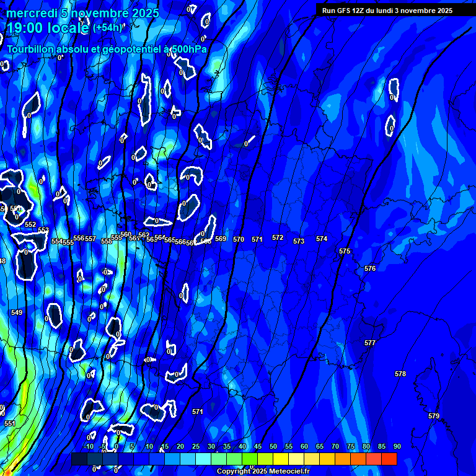Pick the pure yellow swatch on the color legend
The height and width of the screenshot is (476, 476).
point(280,459)
